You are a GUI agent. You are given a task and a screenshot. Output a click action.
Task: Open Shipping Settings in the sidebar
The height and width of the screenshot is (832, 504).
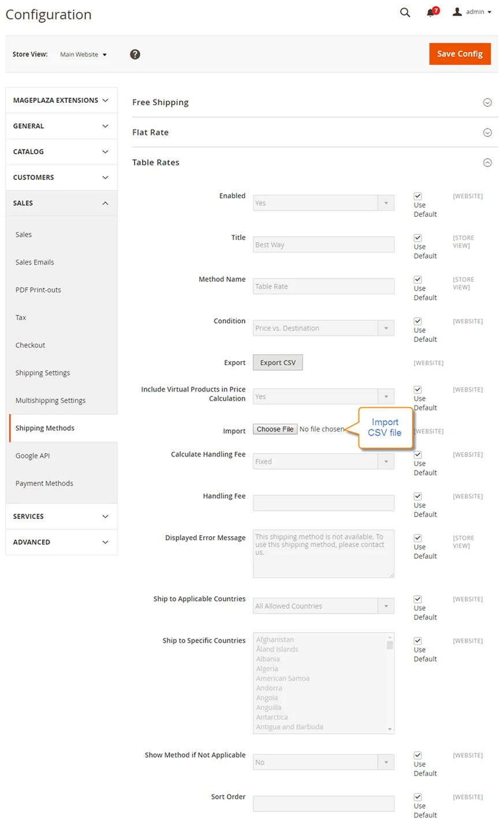click(42, 373)
